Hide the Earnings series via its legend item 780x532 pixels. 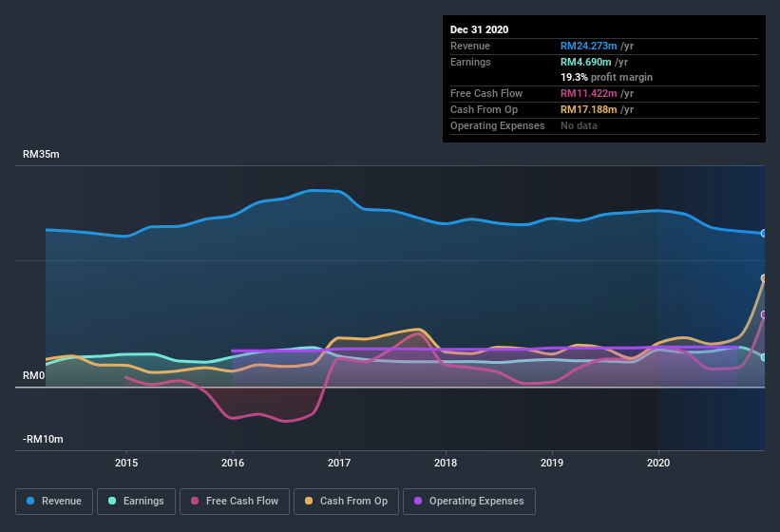pos(136,501)
